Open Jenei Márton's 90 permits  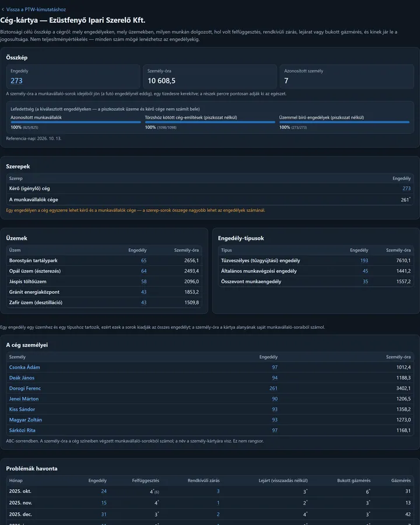(275, 399)
